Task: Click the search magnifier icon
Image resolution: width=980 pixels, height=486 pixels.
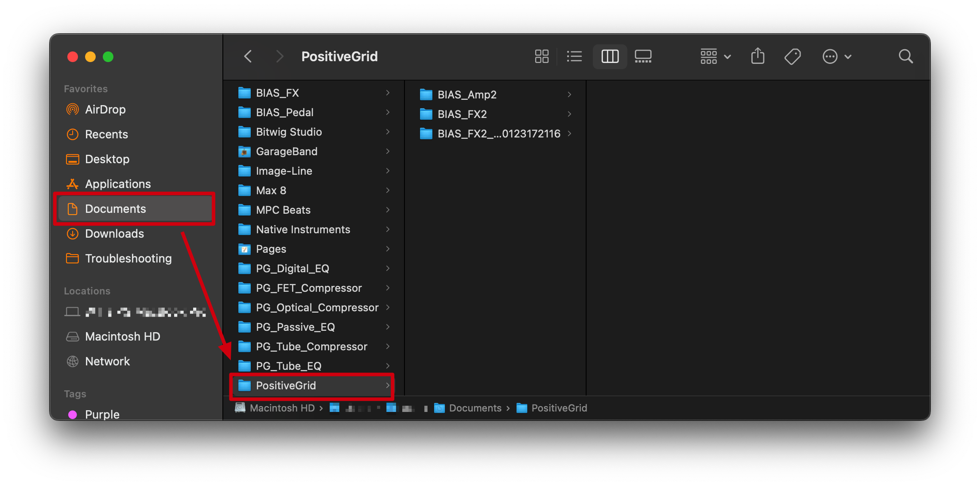Action: 905,56
